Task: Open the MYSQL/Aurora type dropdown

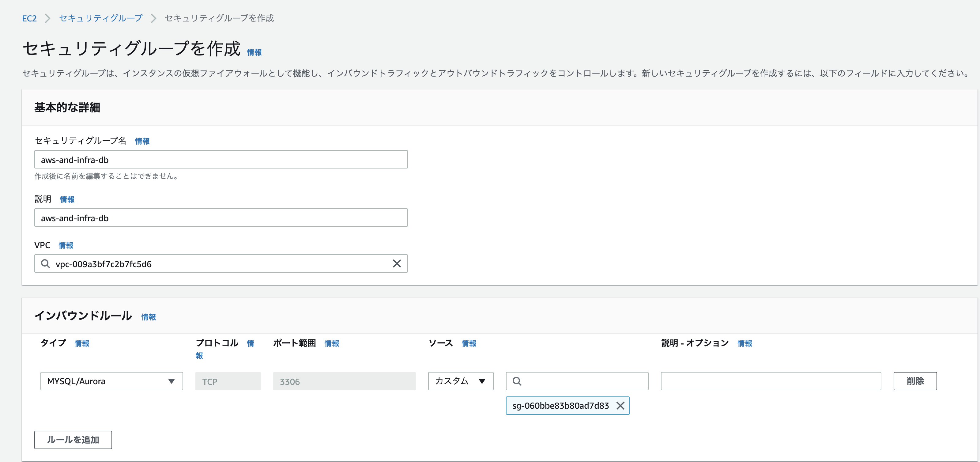Action: click(111, 381)
